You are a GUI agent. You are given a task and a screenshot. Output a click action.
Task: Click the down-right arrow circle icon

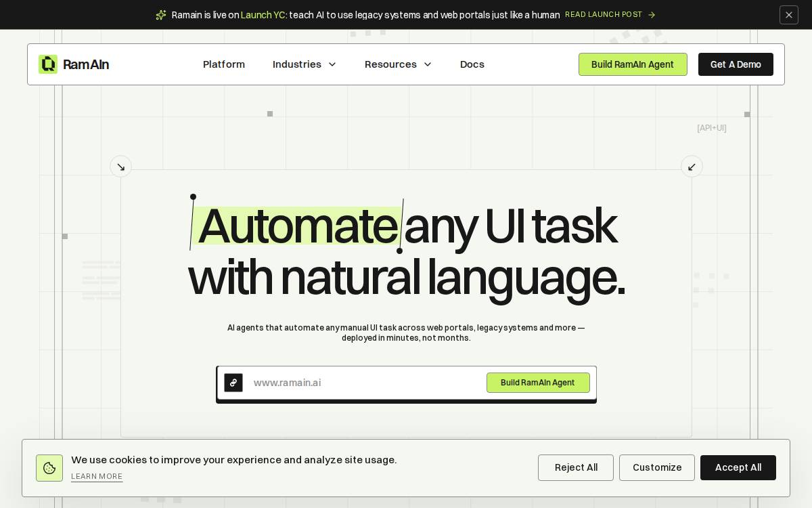click(120, 167)
